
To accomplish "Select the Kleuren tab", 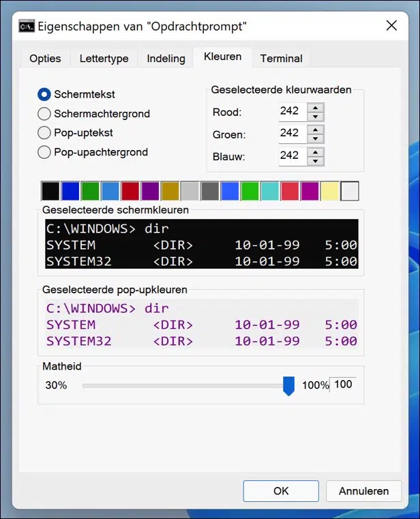I will tap(223, 57).
